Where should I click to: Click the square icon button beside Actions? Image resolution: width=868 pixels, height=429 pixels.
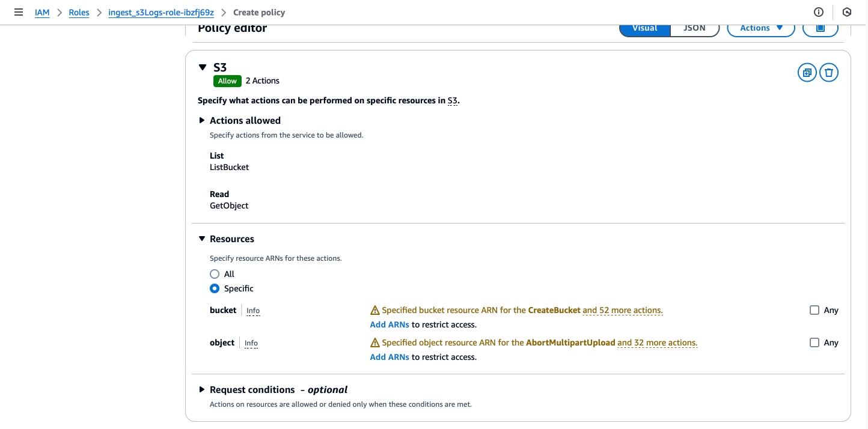(x=821, y=28)
